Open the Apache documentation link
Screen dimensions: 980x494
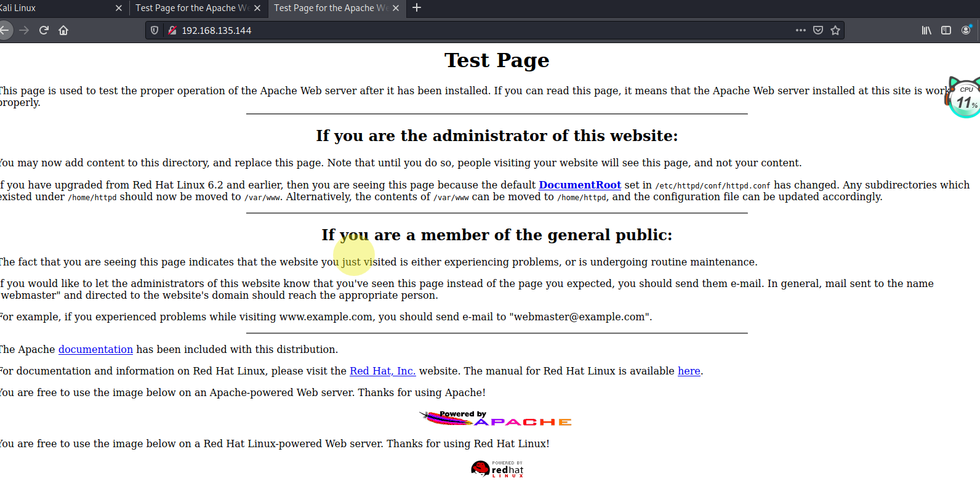pyautogui.click(x=95, y=349)
